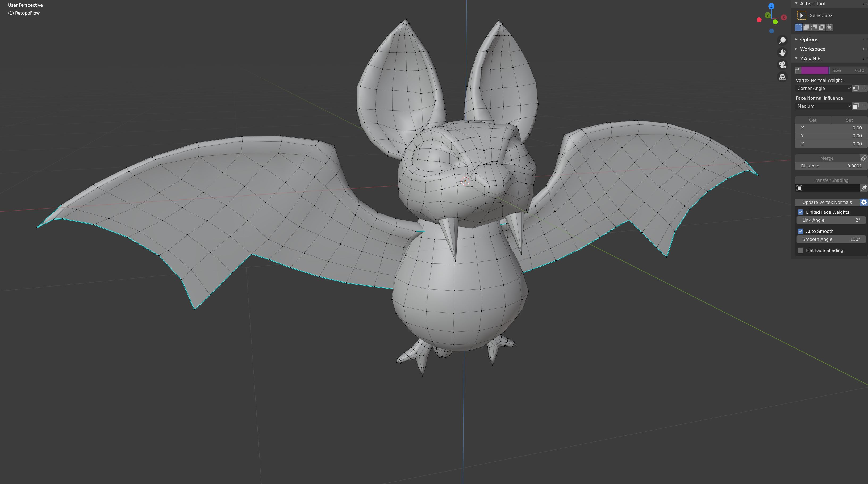
Task: Click the Z normal value field
Action: coord(831,144)
